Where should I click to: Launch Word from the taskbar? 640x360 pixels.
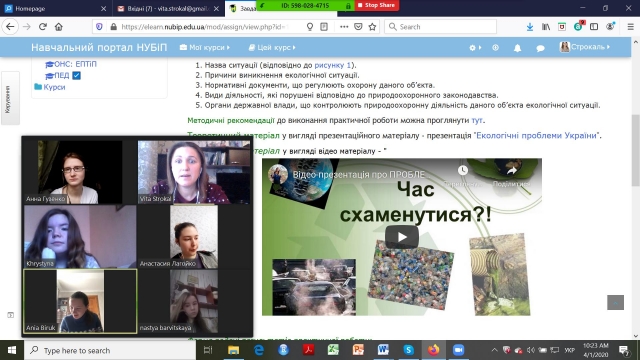[x=383, y=350]
